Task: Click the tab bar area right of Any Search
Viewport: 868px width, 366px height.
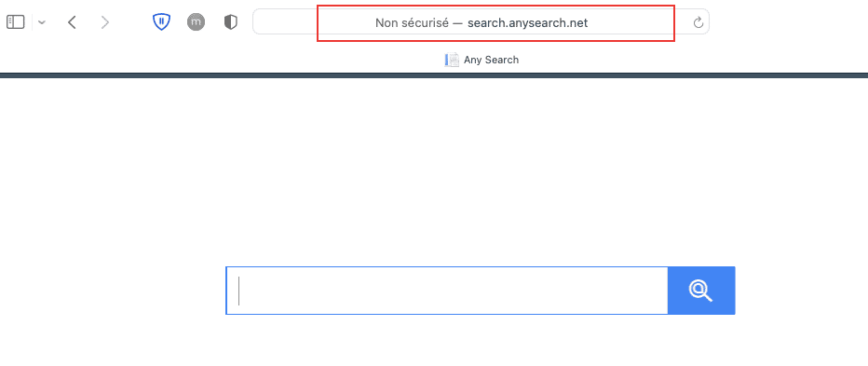Action: 692,60
